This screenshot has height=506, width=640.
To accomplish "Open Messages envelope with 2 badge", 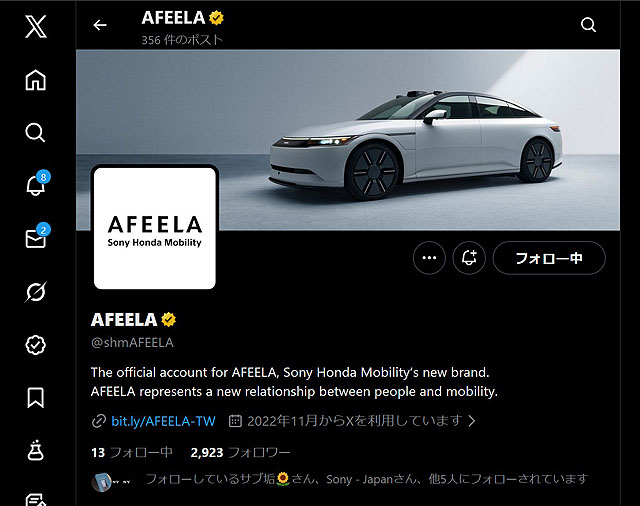I will (38, 237).
